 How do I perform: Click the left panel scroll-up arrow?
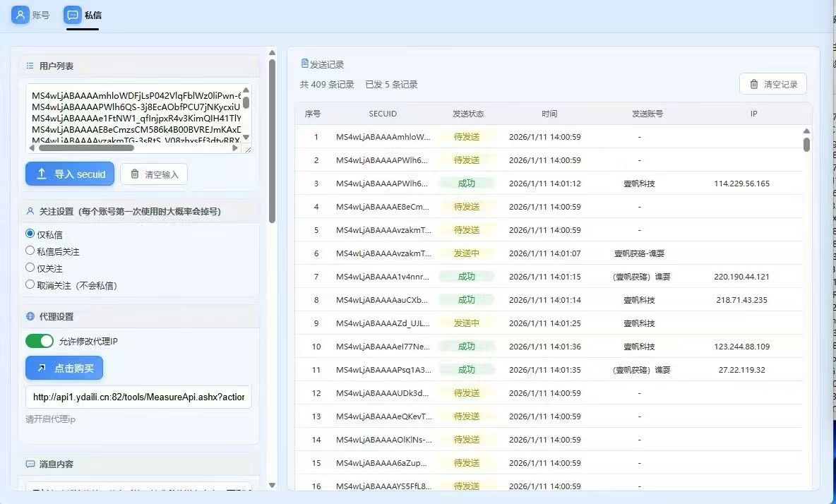pos(273,52)
